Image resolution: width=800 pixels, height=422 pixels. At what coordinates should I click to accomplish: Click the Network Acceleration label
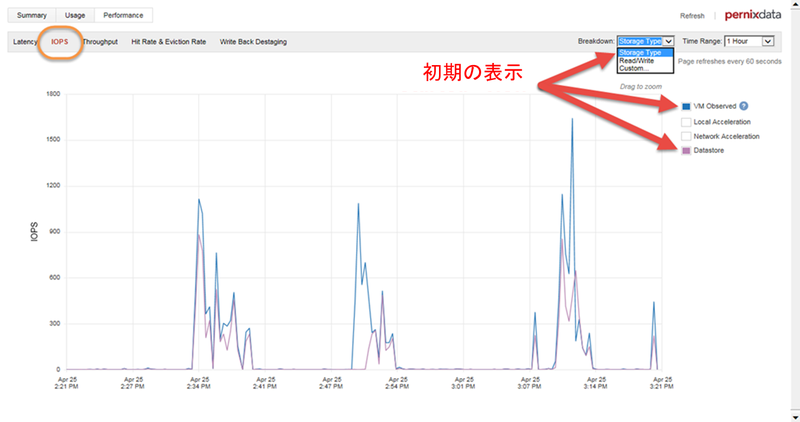(727, 136)
